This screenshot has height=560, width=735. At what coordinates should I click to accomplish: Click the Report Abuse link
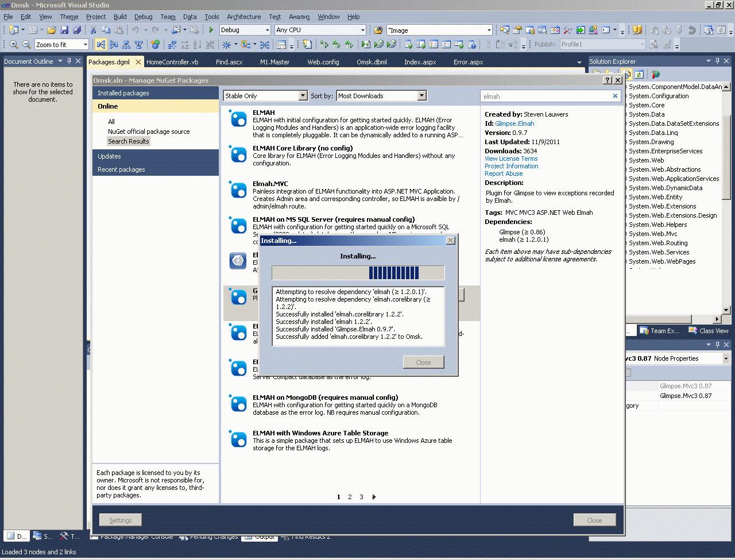click(x=504, y=173)
